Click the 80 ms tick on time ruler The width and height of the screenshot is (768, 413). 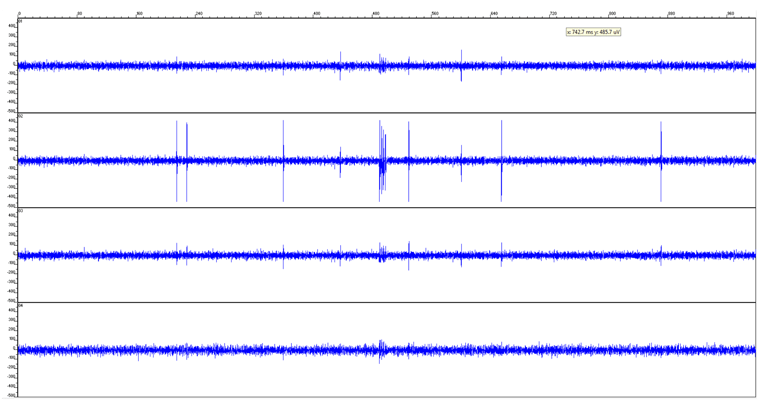[79, 14]
